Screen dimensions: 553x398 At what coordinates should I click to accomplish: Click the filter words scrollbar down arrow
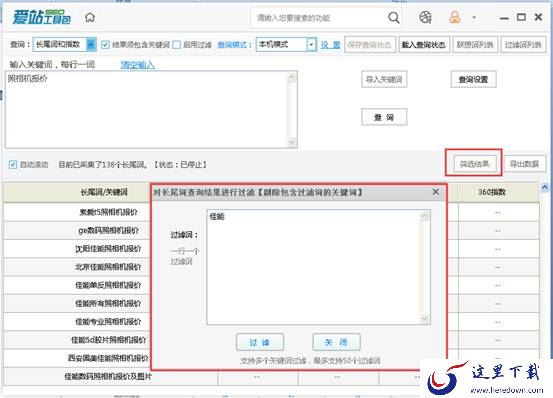[x=425, y=319]
